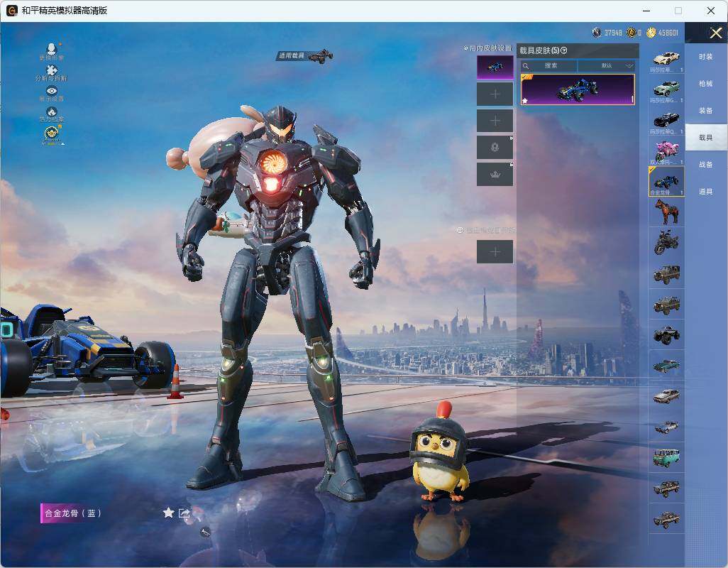
Task: Select the monster truck vehicle
Action: coord(666,335)
